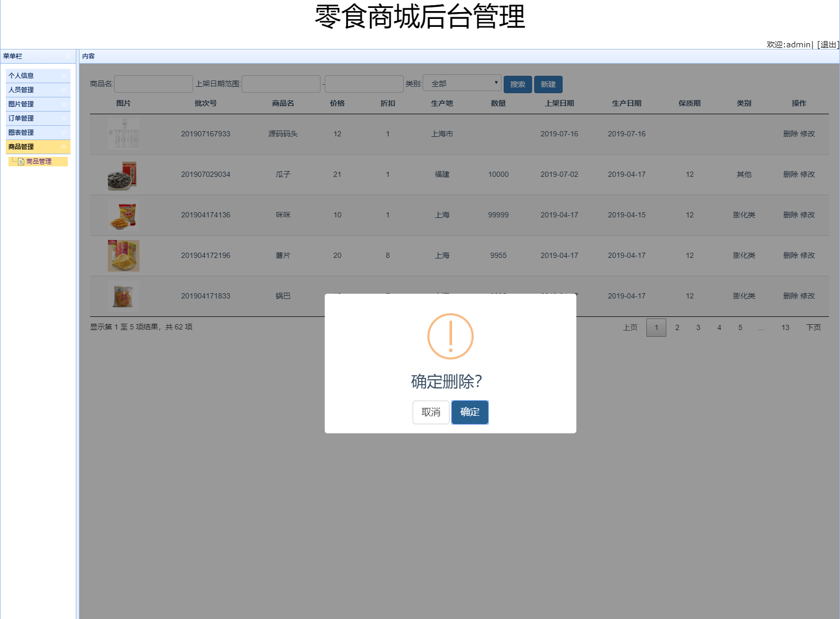Screen dimensions: 840x619
Task: Go to the previous page 上页
Action: click(x=631, y=327)
